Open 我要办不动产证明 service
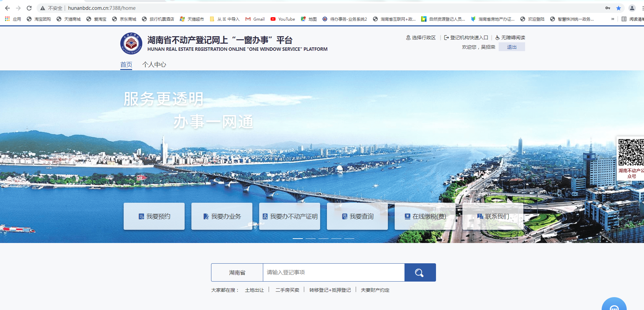The width and height of the screenshot is (644, 310). [x=290, y=216]
